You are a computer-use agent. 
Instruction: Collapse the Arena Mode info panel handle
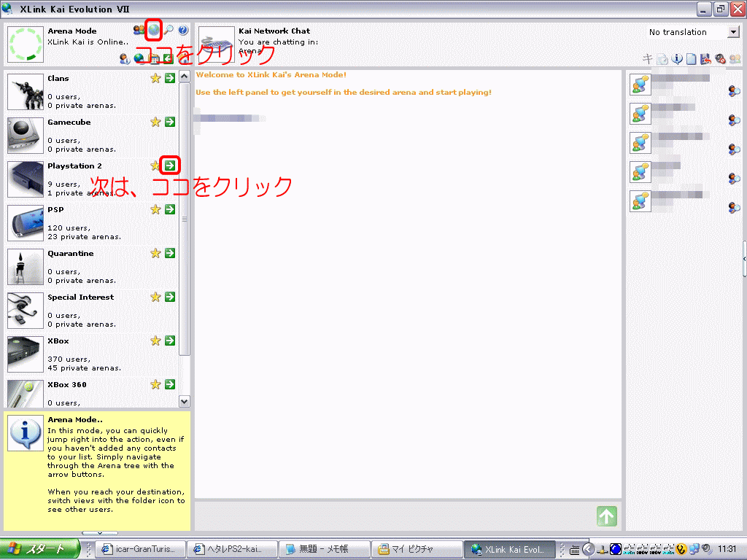point(99,533)
